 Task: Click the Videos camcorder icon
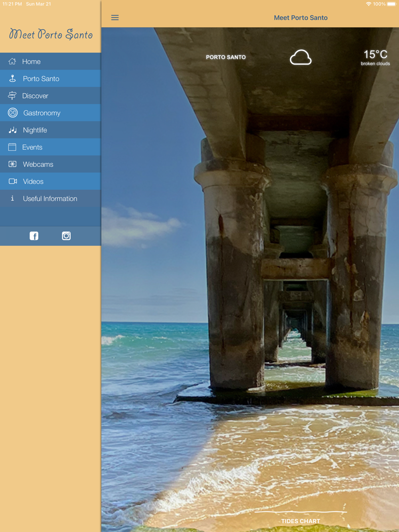pos(13,181)
